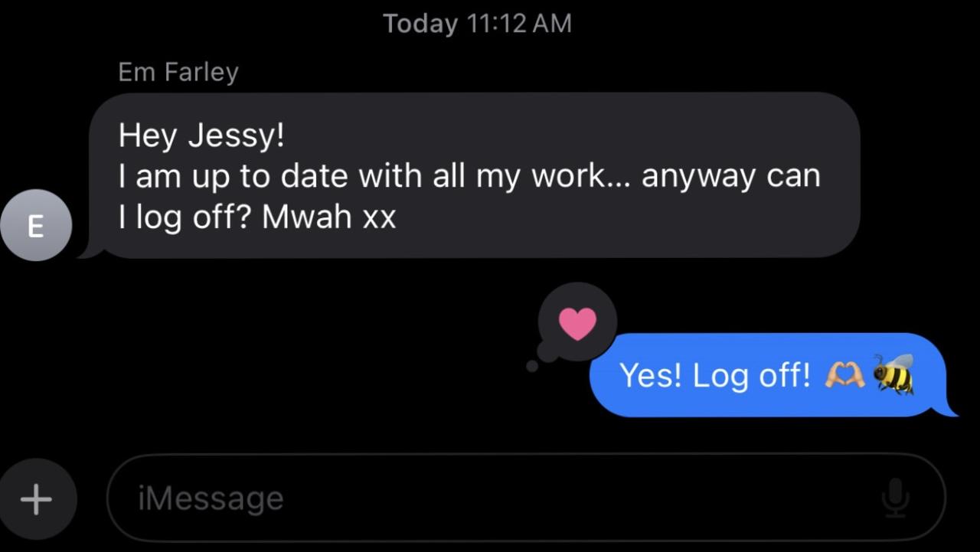Screen dimensions: 980x552
Task: Click the iMessage placeholder text
Action: tap(211, 499)
